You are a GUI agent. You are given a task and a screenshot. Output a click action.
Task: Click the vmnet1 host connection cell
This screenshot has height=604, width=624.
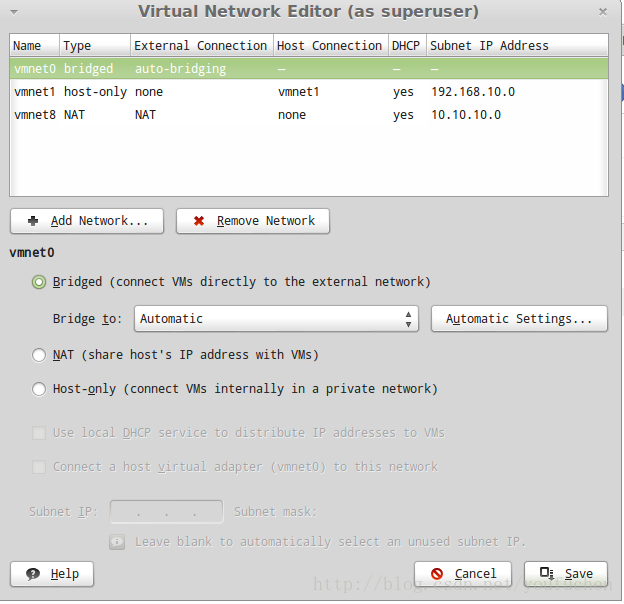298,92
